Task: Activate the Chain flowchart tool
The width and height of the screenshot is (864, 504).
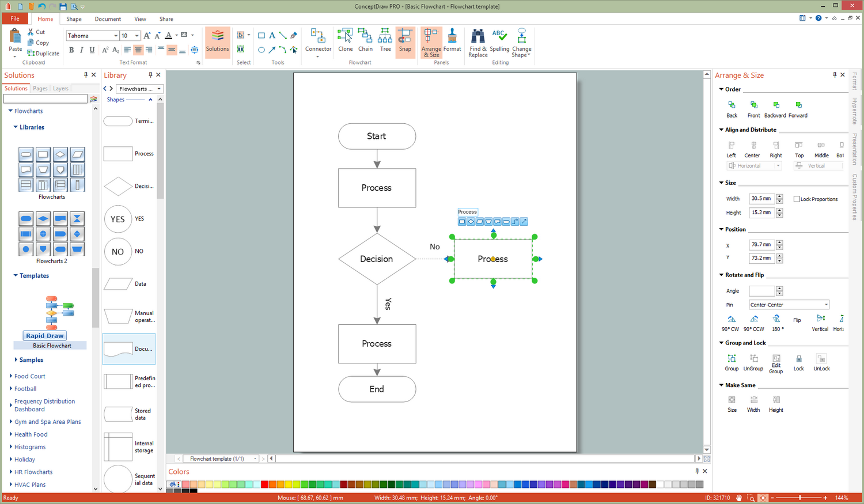Action: [365, 40]
